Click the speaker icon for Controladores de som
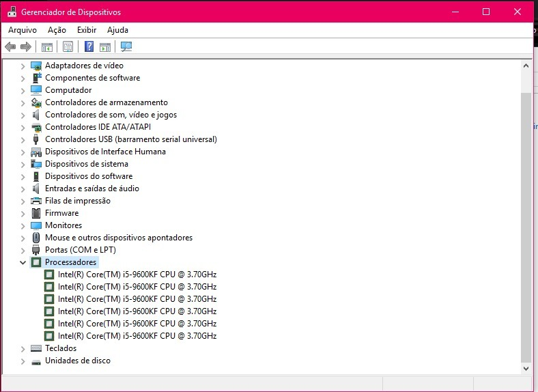Viewport: 538px width, 392px height. click(36, 115)
